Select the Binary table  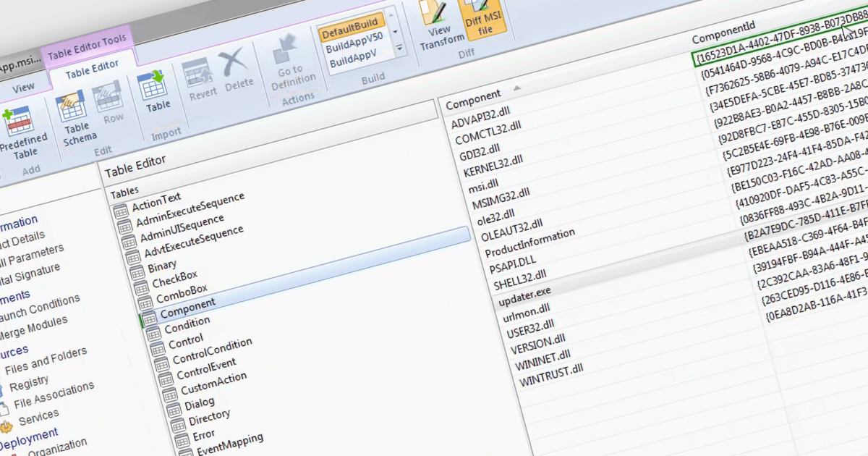(x=161, y=266)
